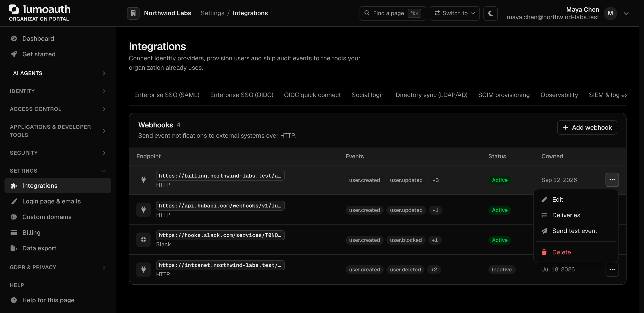Click the Northwind Labs organization building icon
This screenshot has height=313, width=644.
coord(133,13)
